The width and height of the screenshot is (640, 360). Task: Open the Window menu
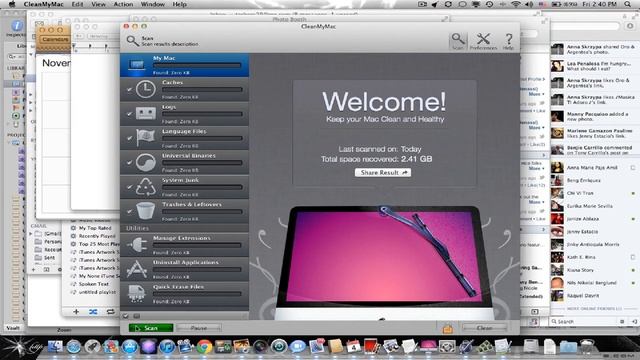153,4
